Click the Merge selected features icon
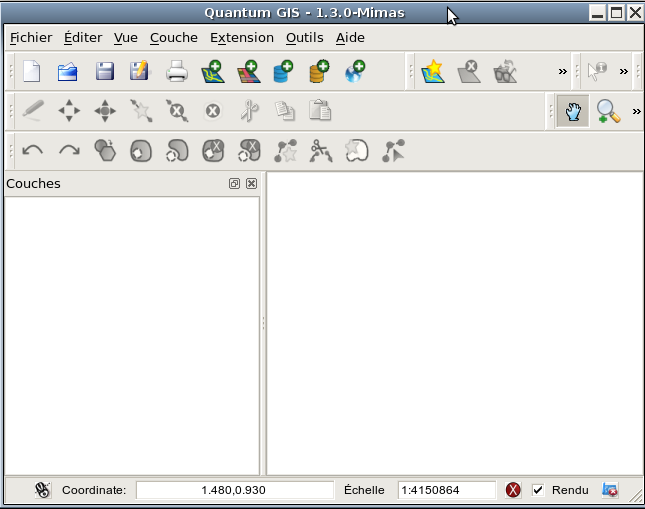The width and height of the screenshot is (645, 509). pos(357,150)
